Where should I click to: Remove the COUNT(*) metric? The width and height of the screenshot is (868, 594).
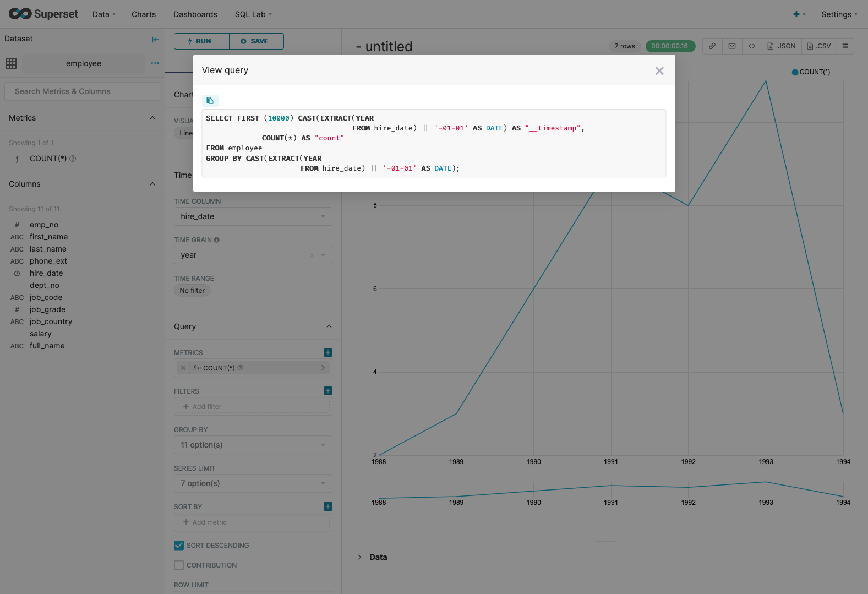[x=183, y=368]
